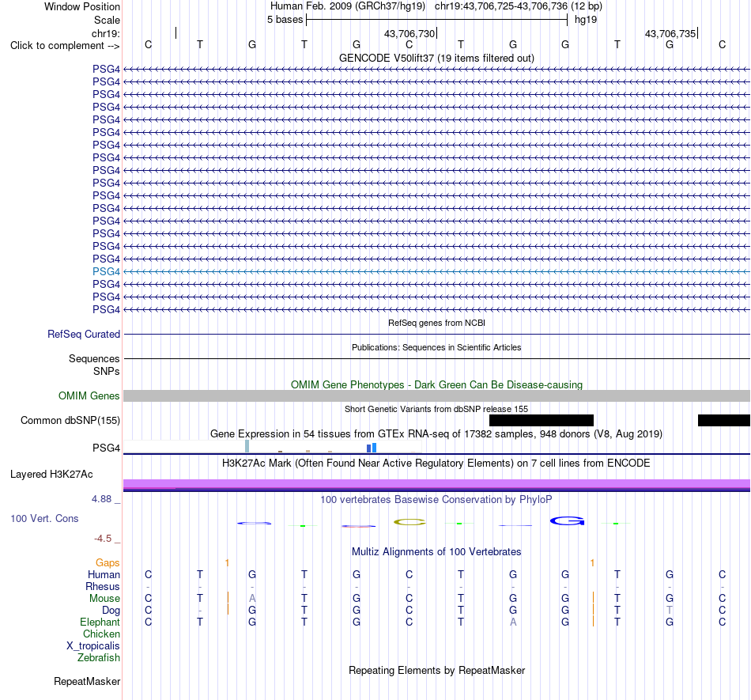Open 'Multiz Alignments of 100 Vertebrates' title
Image resolution: width=751 pixels, height=700 pixels.
pyautogui.click(x=436, y=551)
